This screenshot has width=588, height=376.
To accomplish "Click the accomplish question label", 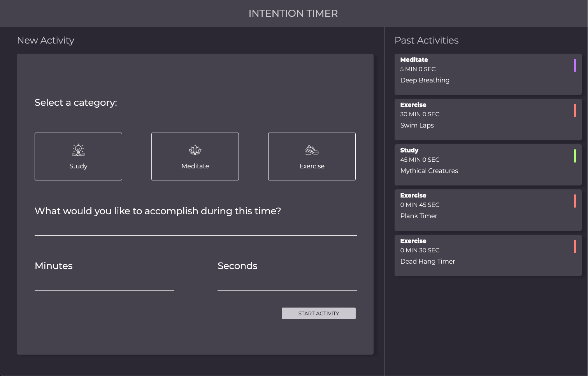I will click(158, 211).
